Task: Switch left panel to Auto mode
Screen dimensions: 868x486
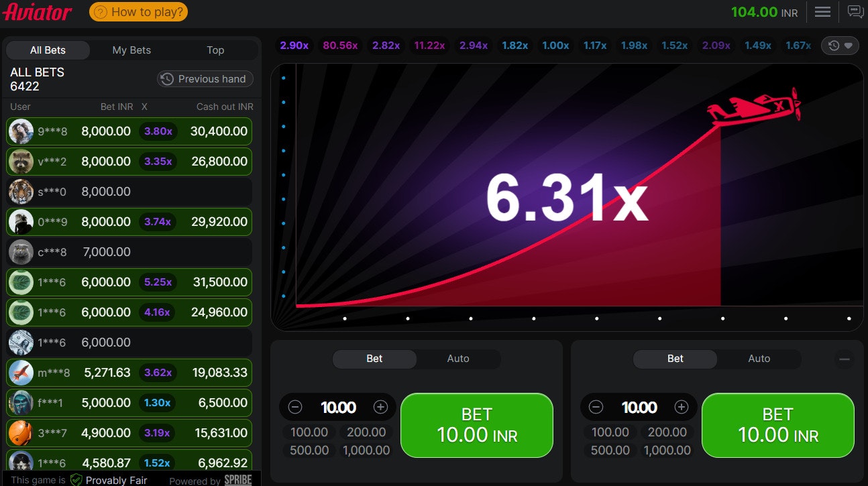Action: (458, 359)
